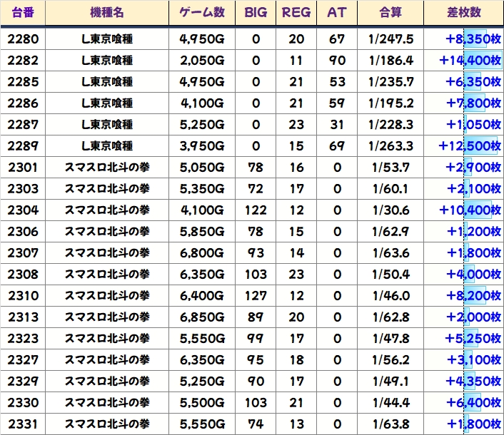Click the +6,350枚 difference value
The width and height of the screenshot is (504, 435).
point(473,82)
